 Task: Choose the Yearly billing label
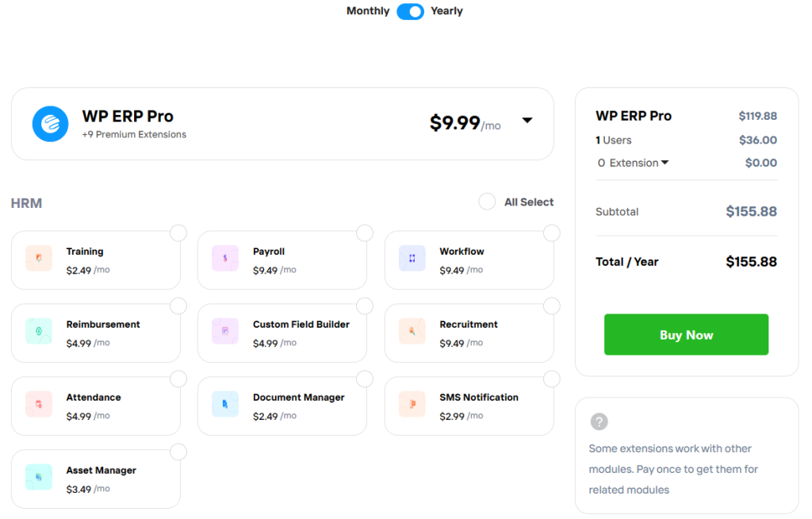(x=446, y=11)
